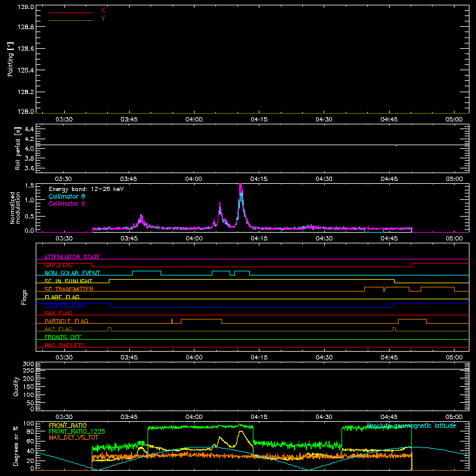
Task: Click the "Absolute geomagnetic latitude" label
Action: pos(411,426)
